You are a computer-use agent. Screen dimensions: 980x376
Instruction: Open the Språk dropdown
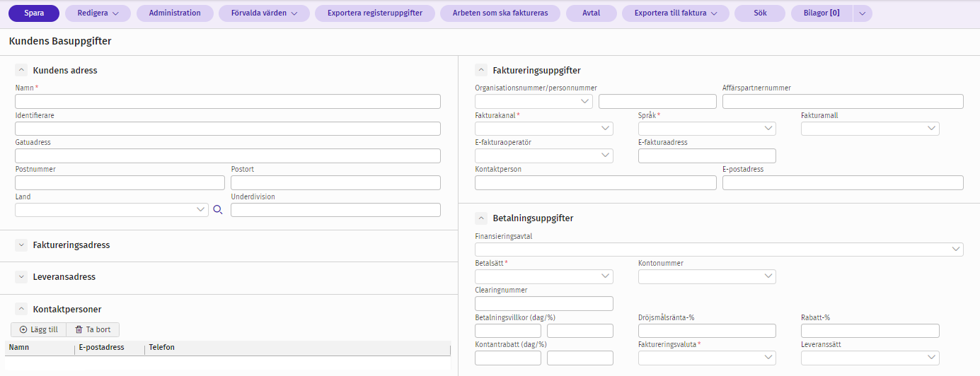click(x=707, y=129)
